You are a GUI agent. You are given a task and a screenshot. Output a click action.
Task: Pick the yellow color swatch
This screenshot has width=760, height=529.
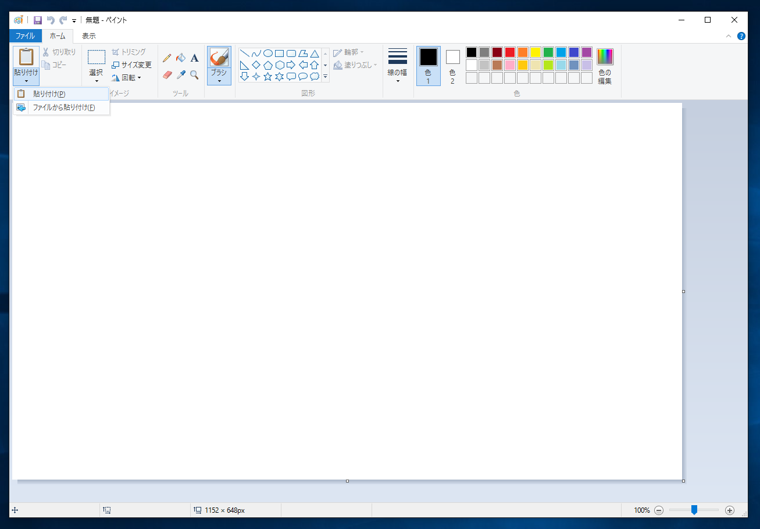click(535, 52)
